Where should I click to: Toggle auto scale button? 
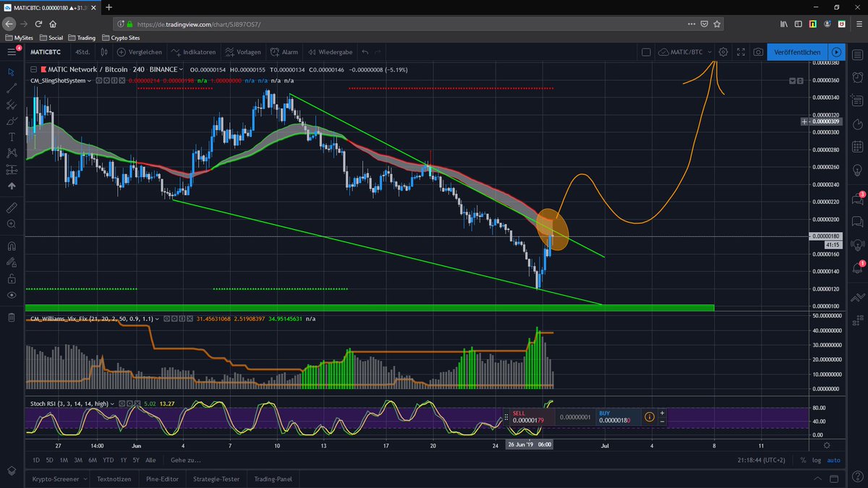point(833,460)
